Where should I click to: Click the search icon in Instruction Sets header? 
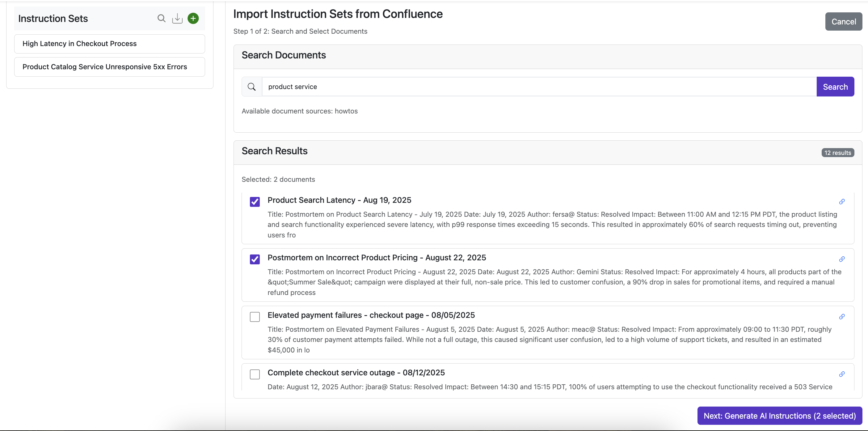click(x=162, y=18)
